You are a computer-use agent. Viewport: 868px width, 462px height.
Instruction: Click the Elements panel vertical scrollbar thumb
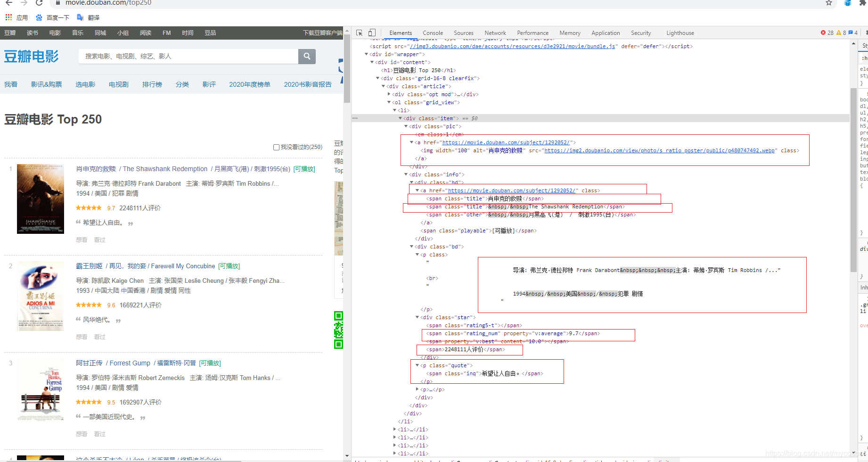coord(853,180)
